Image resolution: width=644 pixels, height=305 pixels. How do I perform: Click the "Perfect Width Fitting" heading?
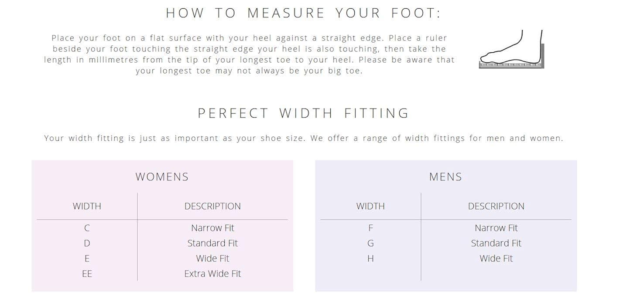303,113
